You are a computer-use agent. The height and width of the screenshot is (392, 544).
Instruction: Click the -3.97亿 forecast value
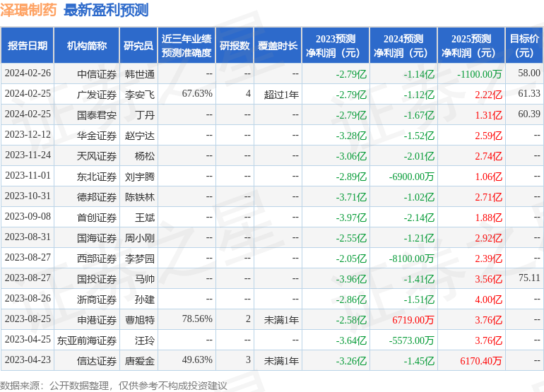point(351,218)
